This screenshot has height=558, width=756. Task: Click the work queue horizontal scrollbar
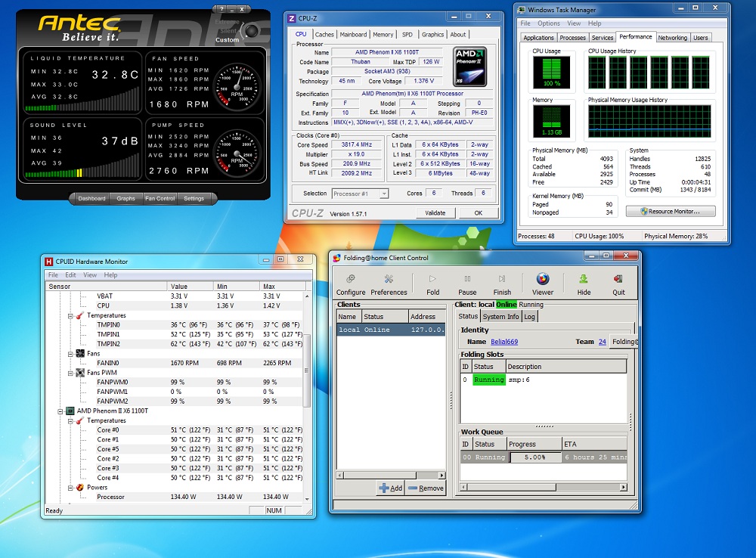click(x=544, y=487)
